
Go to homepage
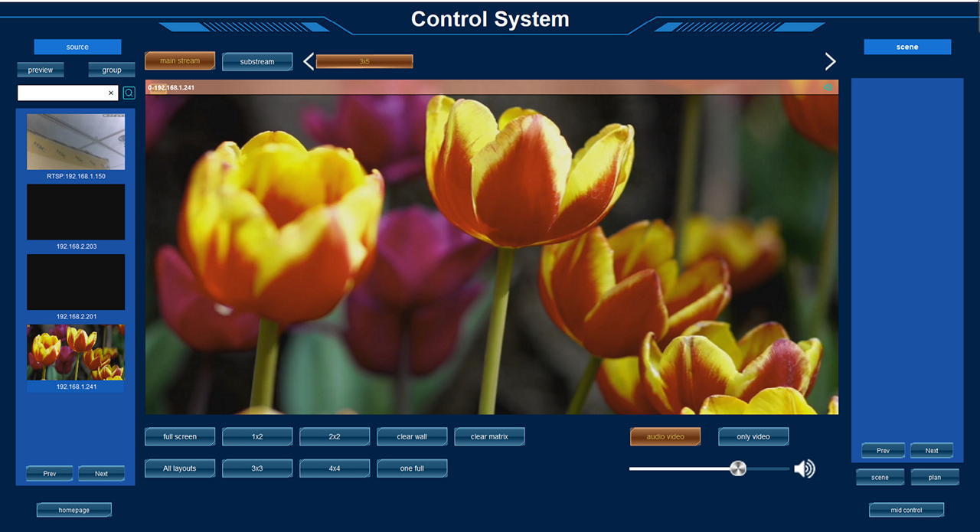74,510
